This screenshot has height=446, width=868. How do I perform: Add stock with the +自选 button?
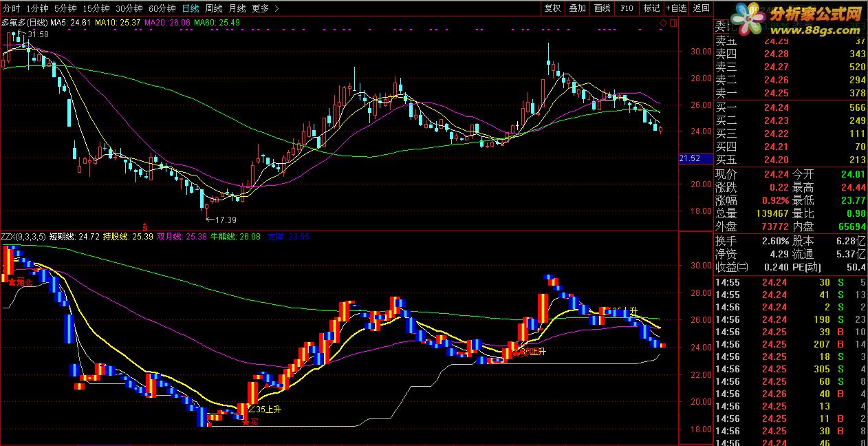pos(676,8)
